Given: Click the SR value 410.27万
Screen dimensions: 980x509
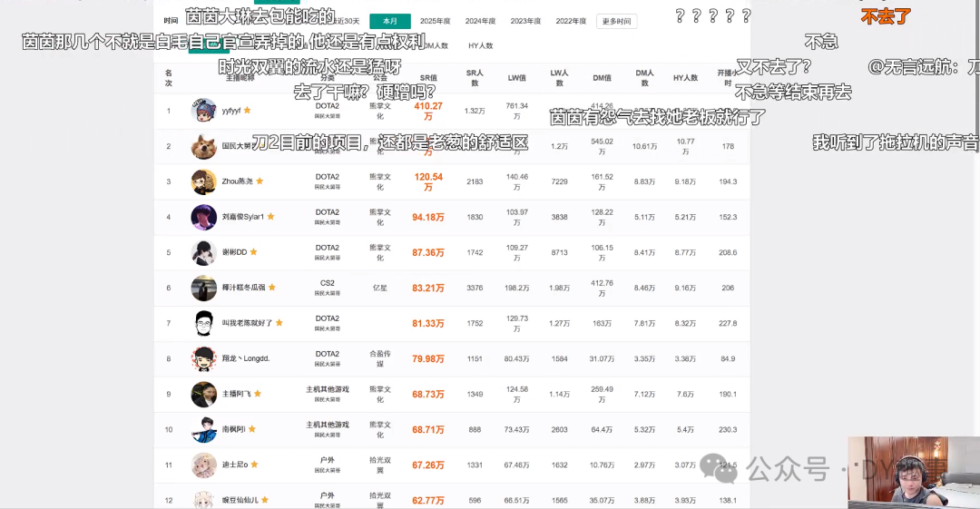Looking at the screenshot, I should coord(428,112).
